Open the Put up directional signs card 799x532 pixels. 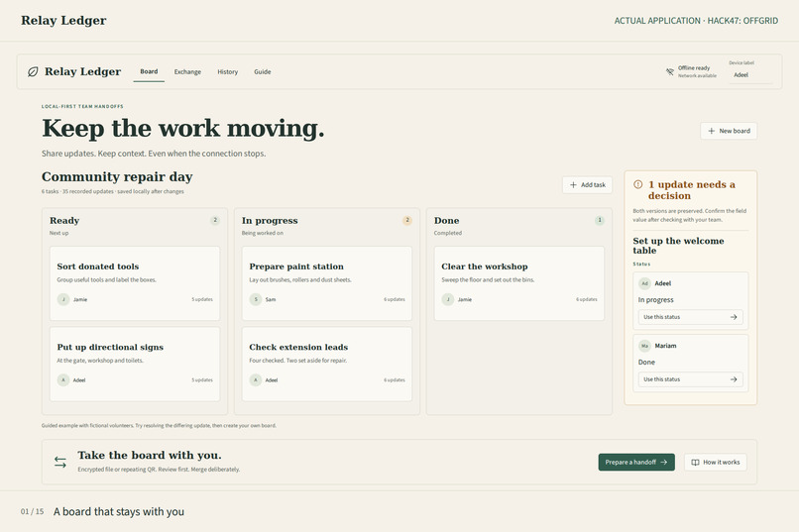135,364
